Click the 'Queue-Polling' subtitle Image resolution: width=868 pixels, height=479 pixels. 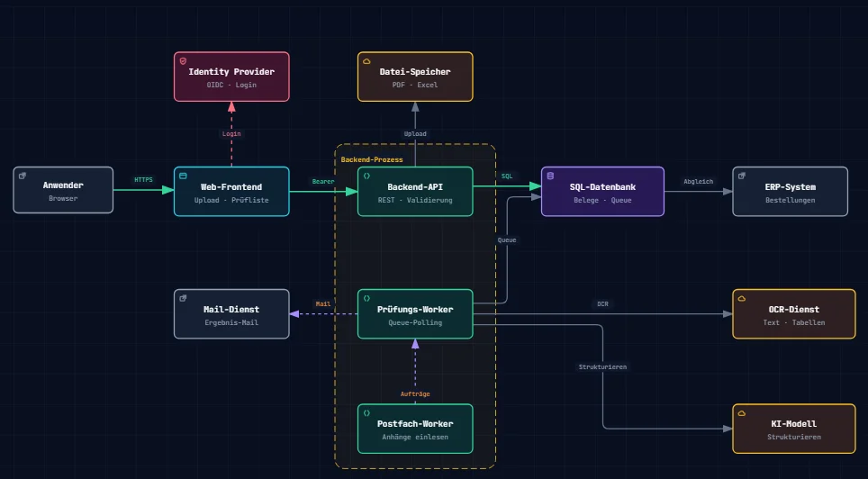coord(415,323)
